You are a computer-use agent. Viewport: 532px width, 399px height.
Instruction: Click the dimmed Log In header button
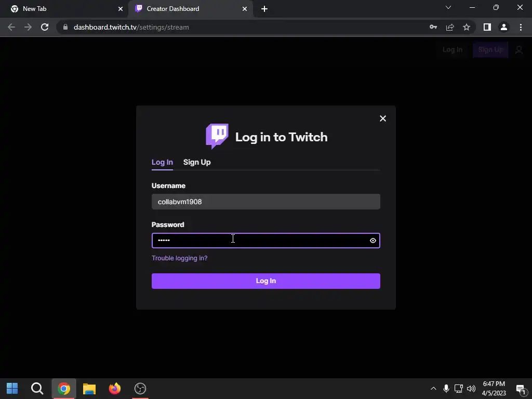(453, 50)
